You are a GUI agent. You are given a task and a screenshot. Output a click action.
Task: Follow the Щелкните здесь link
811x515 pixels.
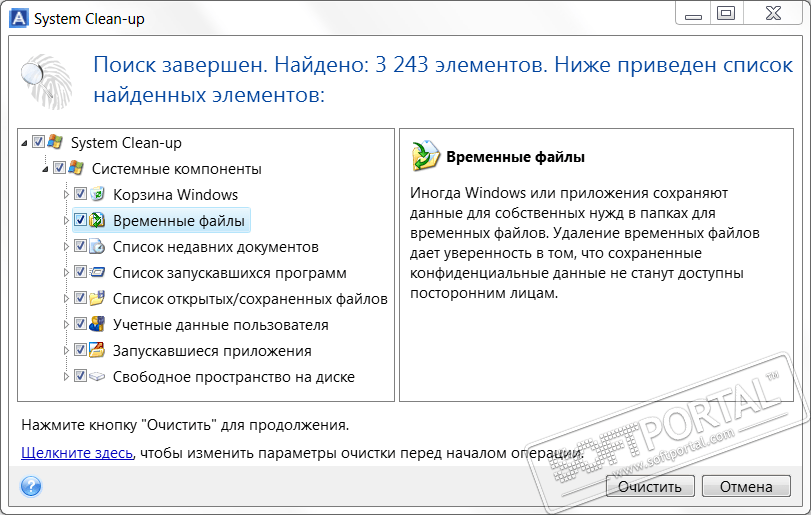(x=77, y=453)
